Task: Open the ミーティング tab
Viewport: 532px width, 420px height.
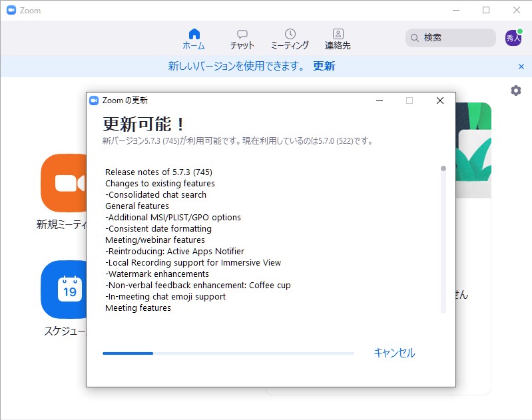Action: click(290, 39)
